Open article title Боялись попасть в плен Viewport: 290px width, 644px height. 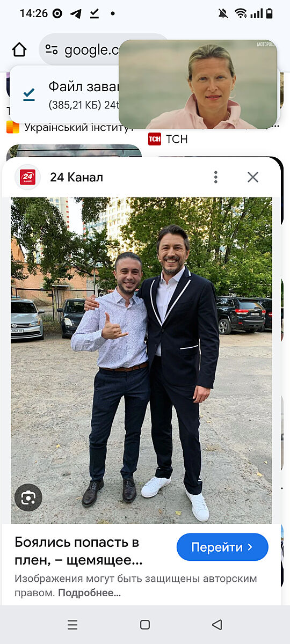point(79,551)
